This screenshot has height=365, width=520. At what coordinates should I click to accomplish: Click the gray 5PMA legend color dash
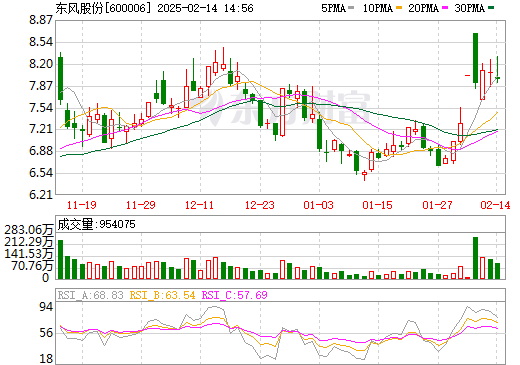pyautogui.click(x=351, y=8)
